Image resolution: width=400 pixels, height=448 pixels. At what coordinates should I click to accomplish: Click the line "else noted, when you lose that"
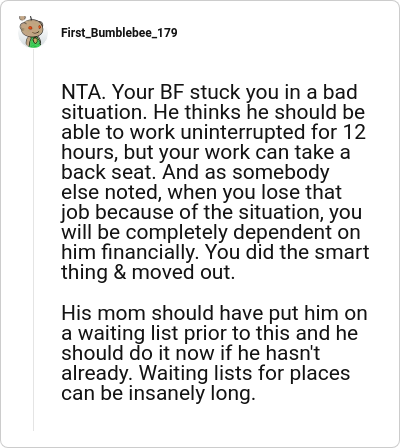pyautogui.click(x=201, y=192)
